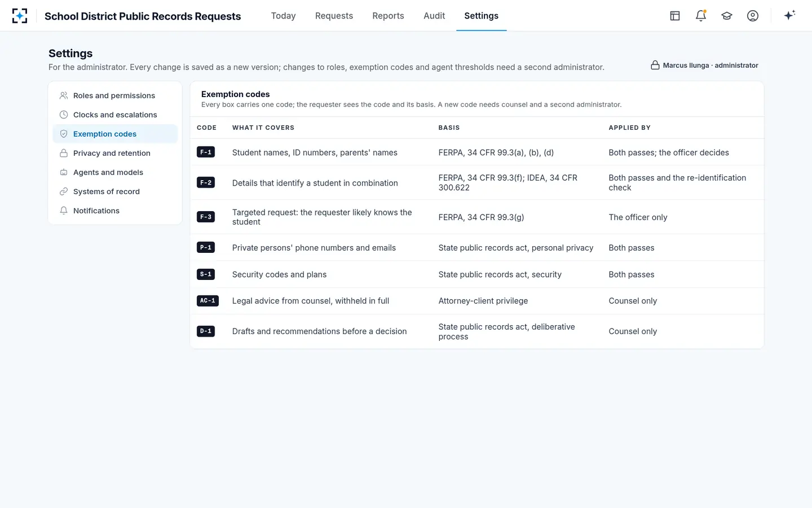Viewport: 812px width, 508px height.
Task: Click 'Counsel only' in the AC-1 row
Action: (633, 301)
